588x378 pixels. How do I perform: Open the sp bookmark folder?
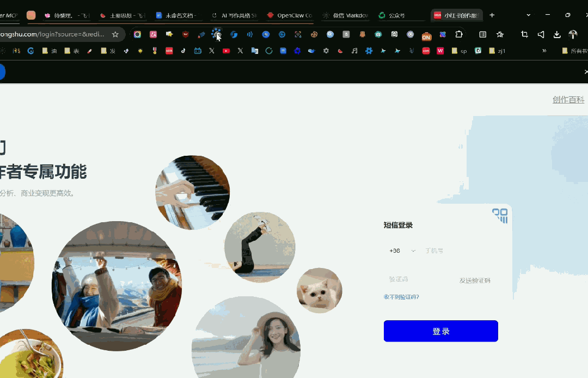pyautogui.click(x=460, y=51)
